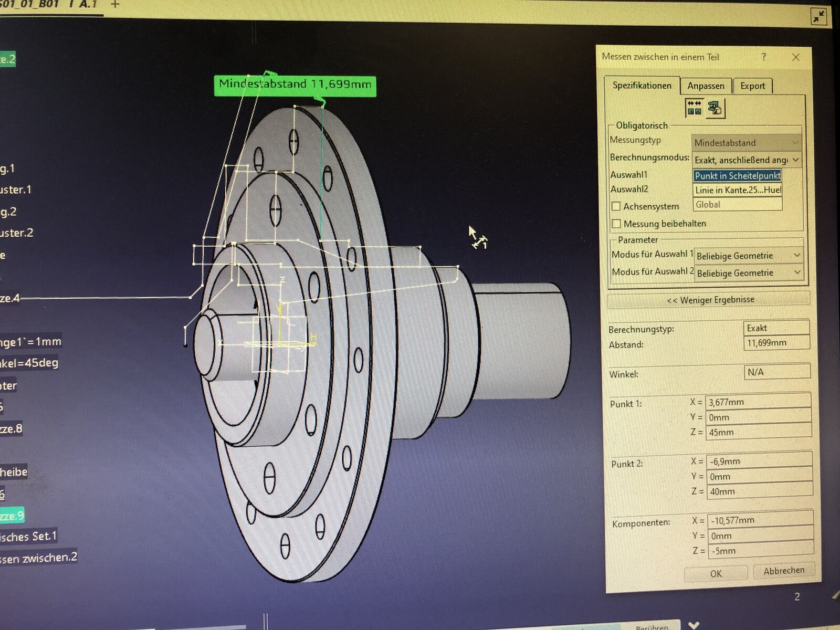840x630 pixels.
Task: Click the Auswahl2 Linie in Kante field
Action: [x=737, y=190]
